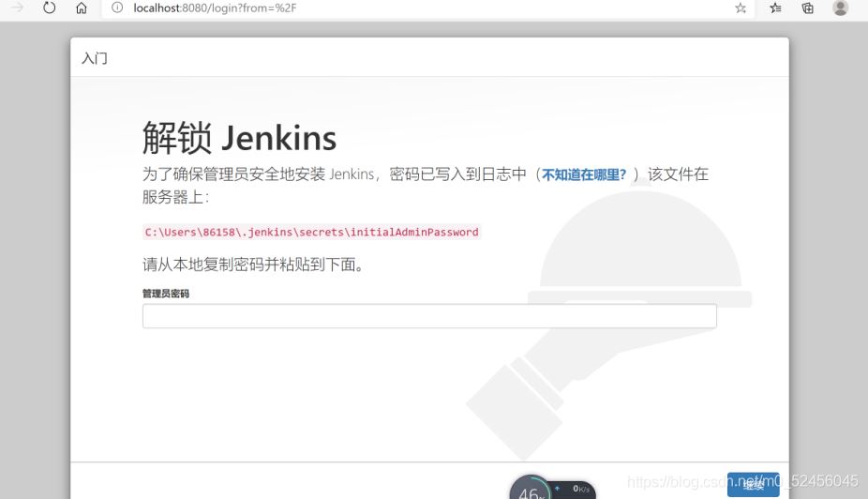The width and height of the screenshot is (868, 499).
Task: Click '请从本地复制密码并粘贴到下面' instruction text
Action: 253,265
